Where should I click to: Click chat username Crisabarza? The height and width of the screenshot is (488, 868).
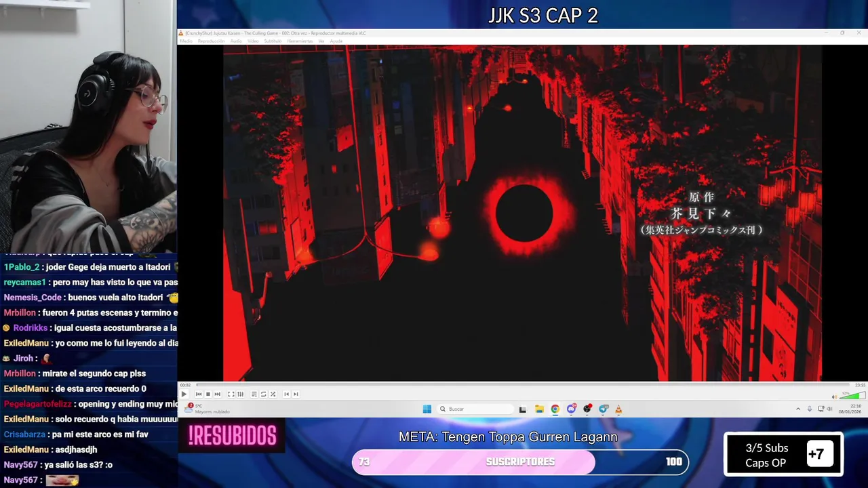tap(24, 434)
